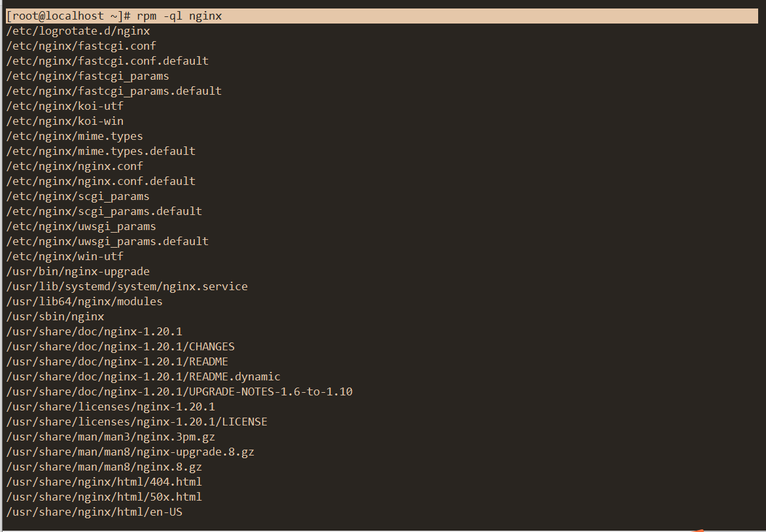
Task: Click /etc/nginx/uwsgi_params.default entry
Action: 107,241
